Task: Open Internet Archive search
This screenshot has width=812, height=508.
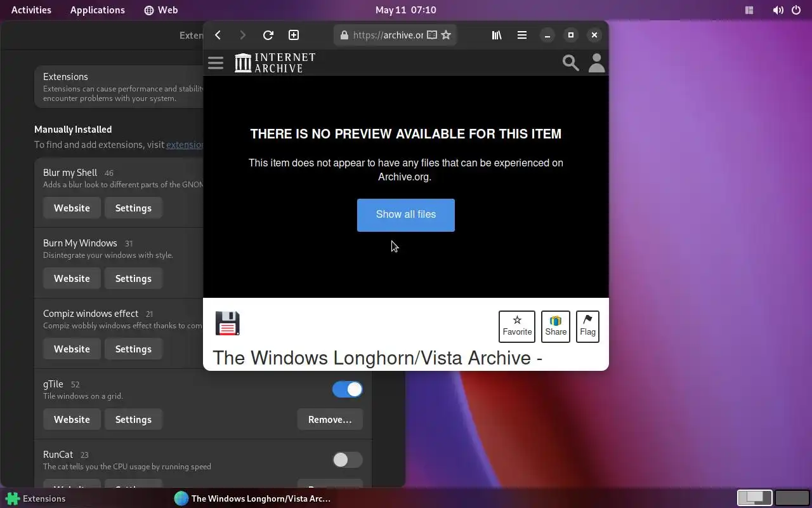Action: (x=570, y=63)
